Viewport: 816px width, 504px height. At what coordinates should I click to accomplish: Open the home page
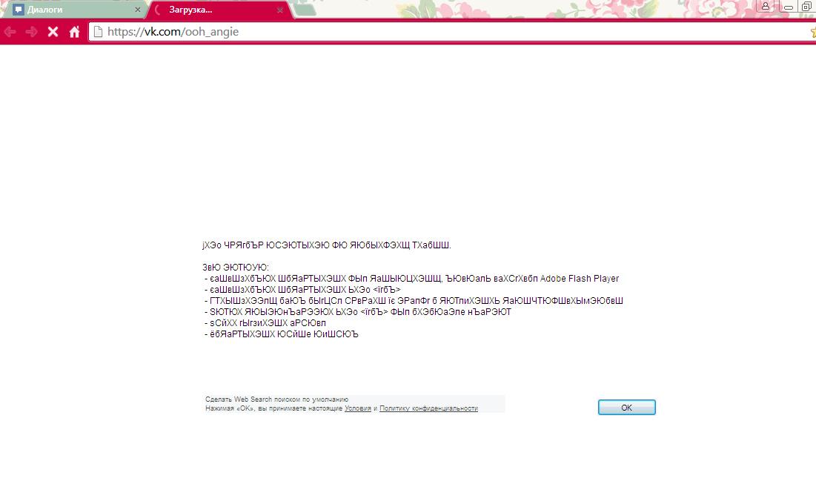(74, 32)
